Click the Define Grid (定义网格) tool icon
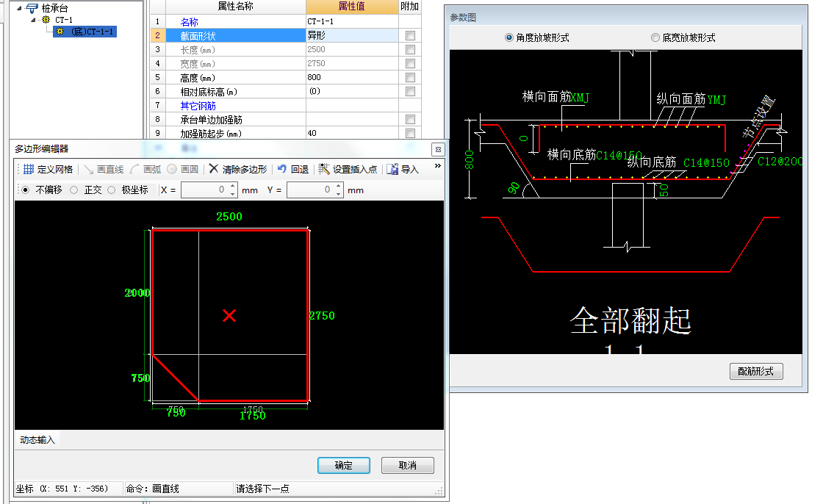The image size is (823, 504). coord(29,169)
